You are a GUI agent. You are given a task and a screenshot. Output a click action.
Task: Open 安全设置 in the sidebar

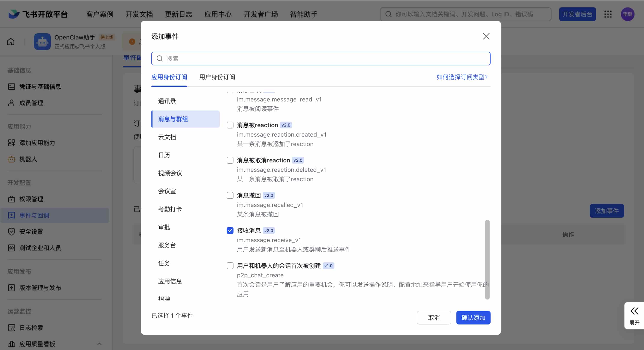31,231
